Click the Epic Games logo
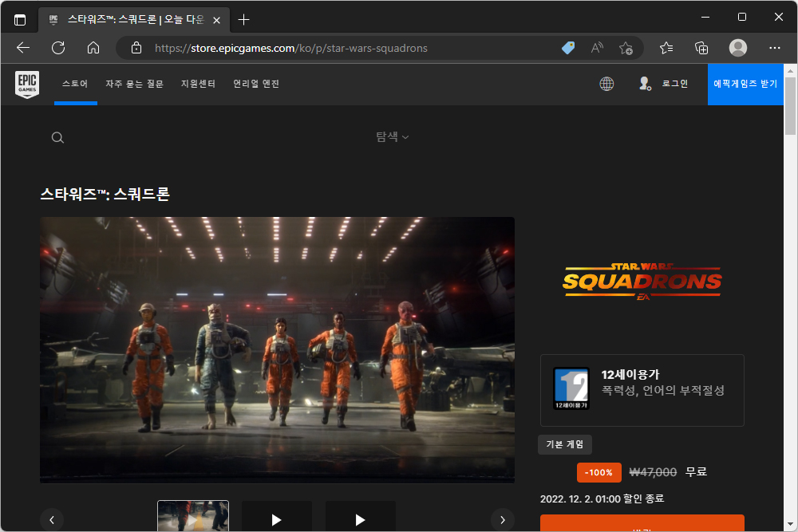Viewport: 798px width, 532px height. pyautogui.click(x=27, y=85)
